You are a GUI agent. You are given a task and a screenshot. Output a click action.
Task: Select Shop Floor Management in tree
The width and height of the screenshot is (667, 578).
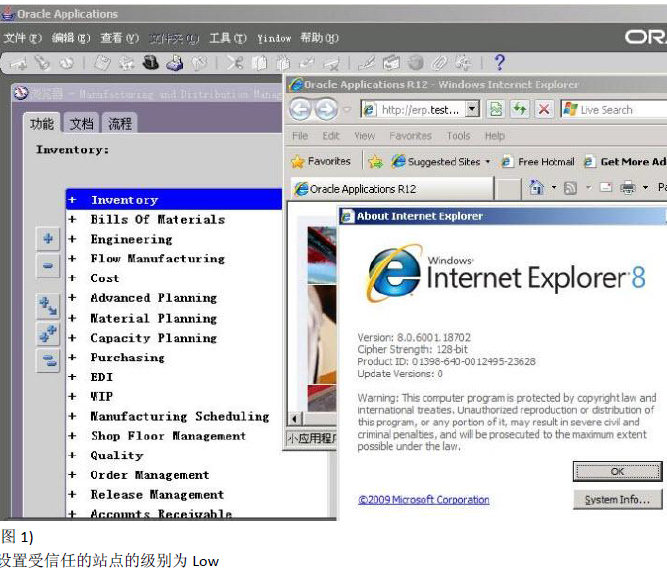(x=168, y=436)
